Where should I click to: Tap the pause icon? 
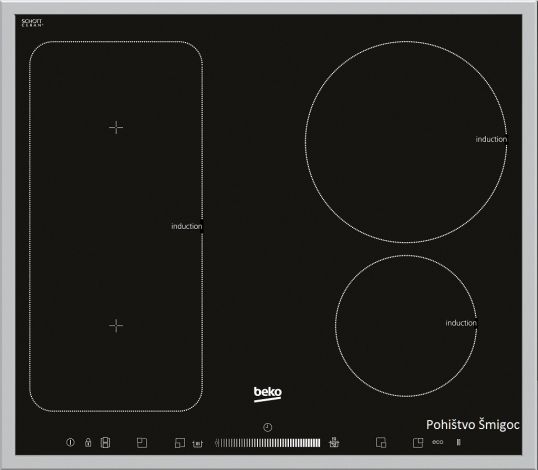point(458,442)
